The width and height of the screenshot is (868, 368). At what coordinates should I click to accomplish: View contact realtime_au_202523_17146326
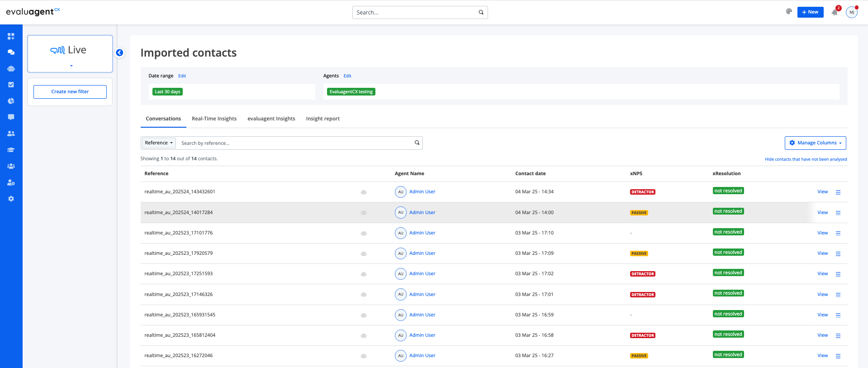pos(822,294)
